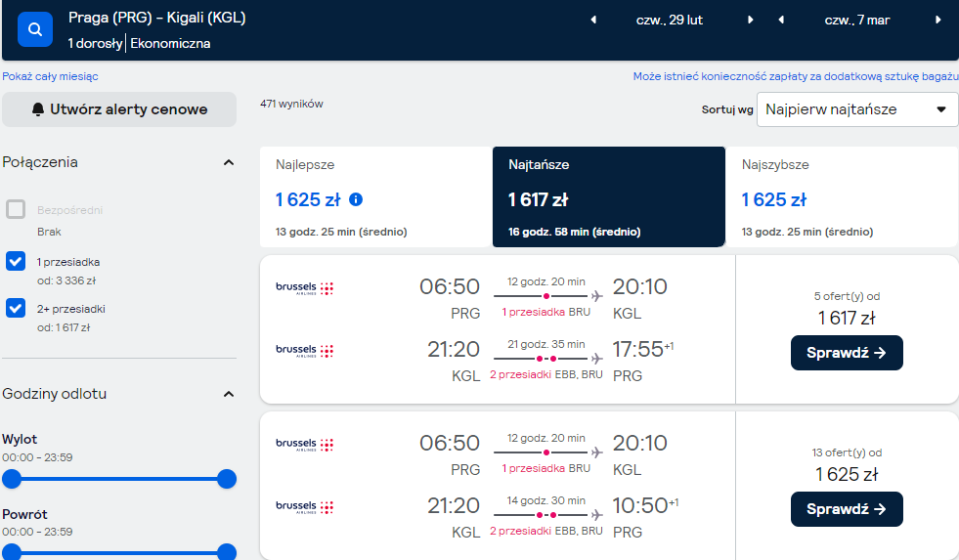Screen dimensions: 959x560
Task: Switch to the Najlepsze tab
Action: [x=375, y=196]
